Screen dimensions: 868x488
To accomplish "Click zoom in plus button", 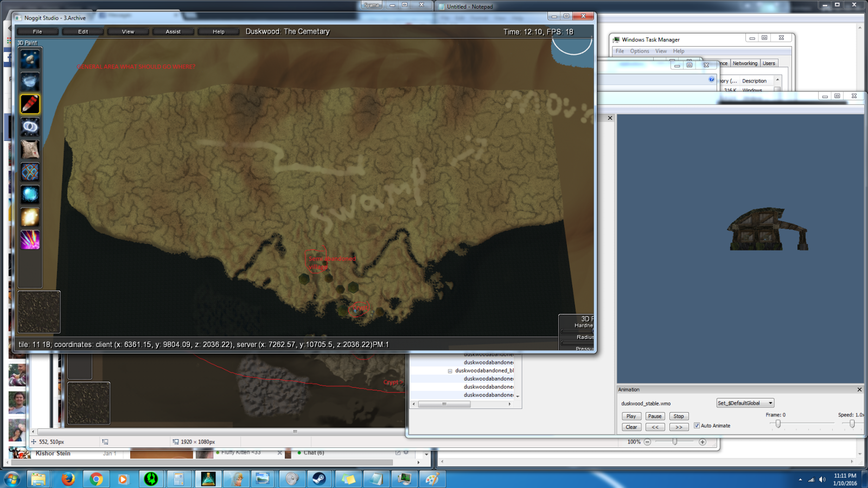I will (x=703, y=442).
